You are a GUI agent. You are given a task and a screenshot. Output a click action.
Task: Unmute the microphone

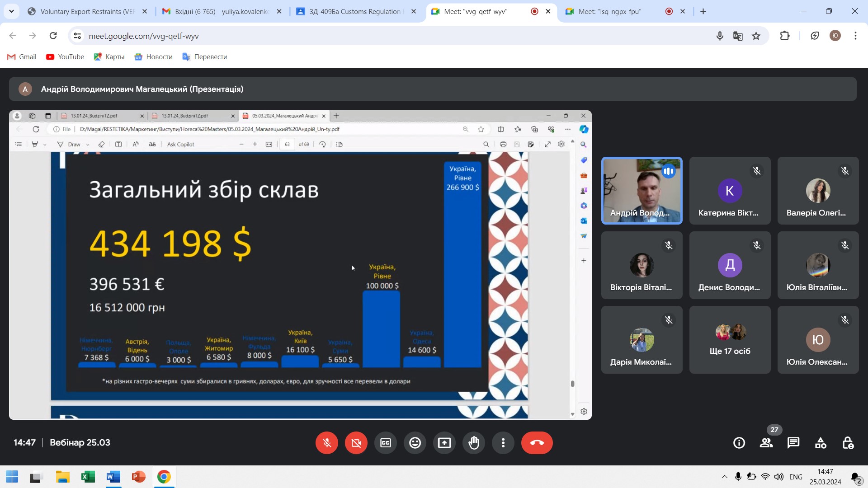(x=326, y=443)
